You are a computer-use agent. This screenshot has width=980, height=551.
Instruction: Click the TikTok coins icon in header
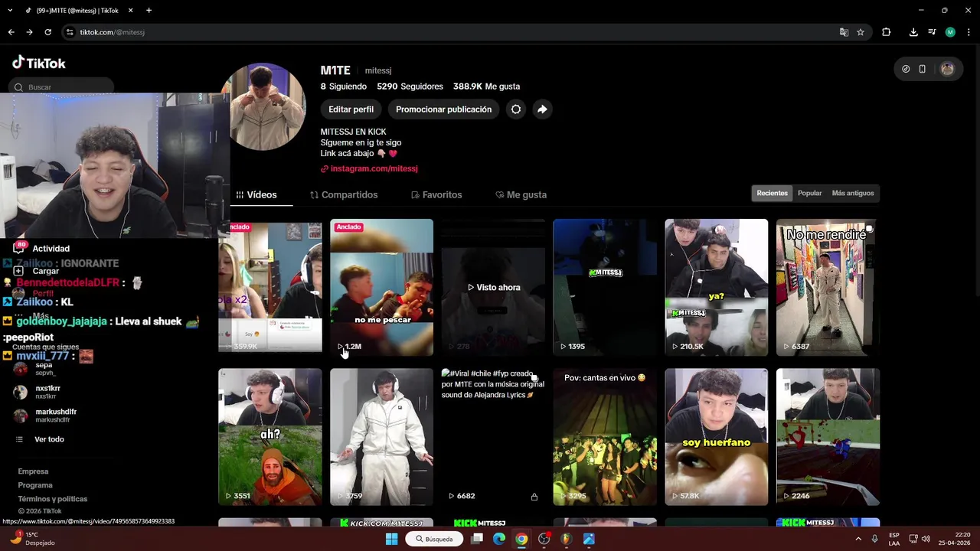906,69
